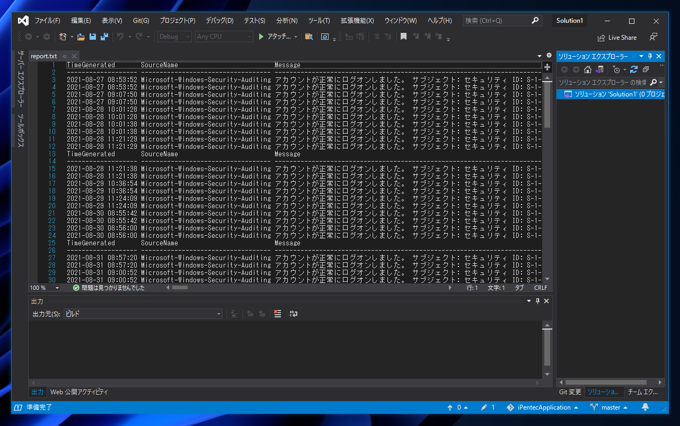Screen dimensions: 680x426
Task: Open the デバッグ(D) menu
Action: (219, 20)
